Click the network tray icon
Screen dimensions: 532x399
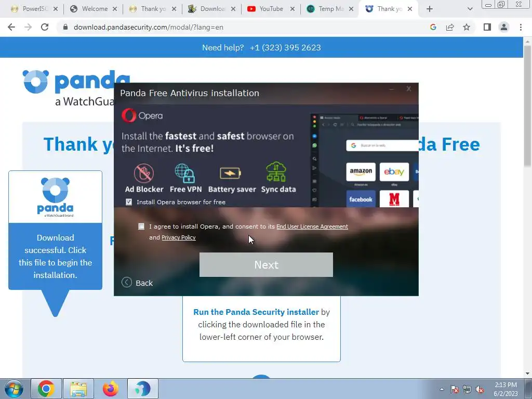[467, 389]
